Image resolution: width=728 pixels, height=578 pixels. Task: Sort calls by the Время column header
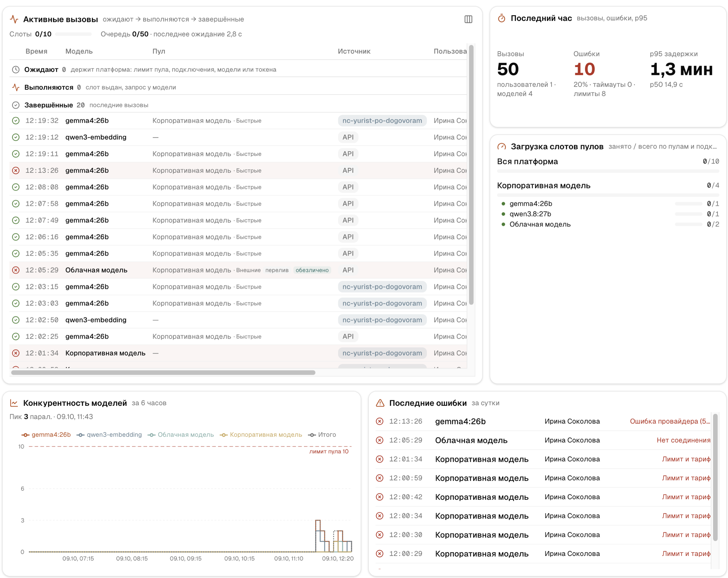36,51
